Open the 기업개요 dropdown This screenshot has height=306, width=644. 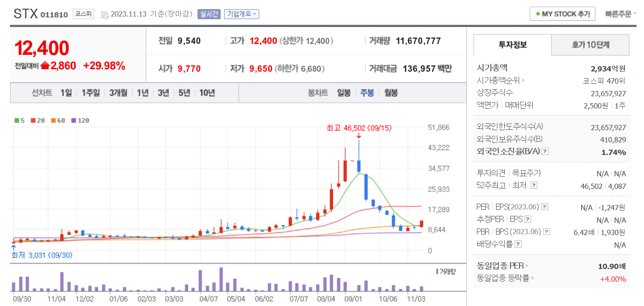click(x=241, y=14)
